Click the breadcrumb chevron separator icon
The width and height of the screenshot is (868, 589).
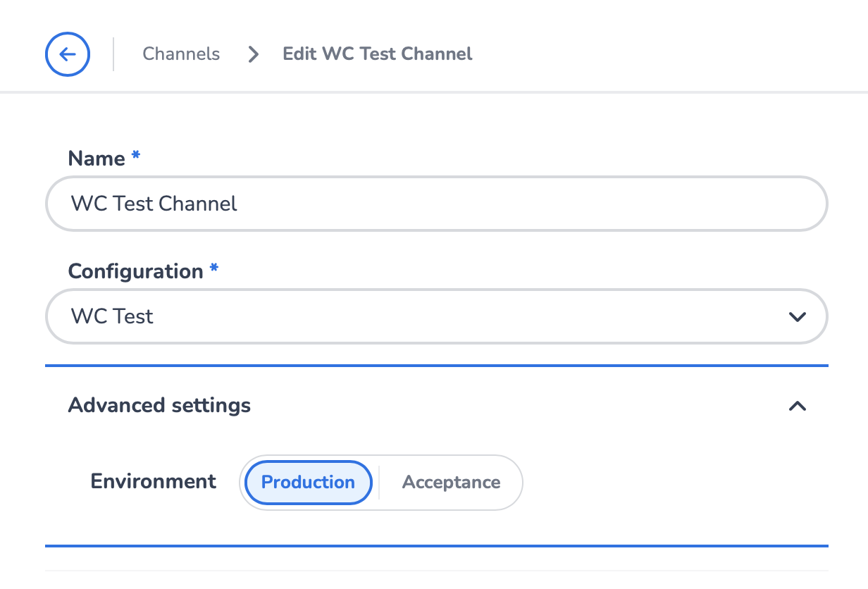click(x=253, y=54)
